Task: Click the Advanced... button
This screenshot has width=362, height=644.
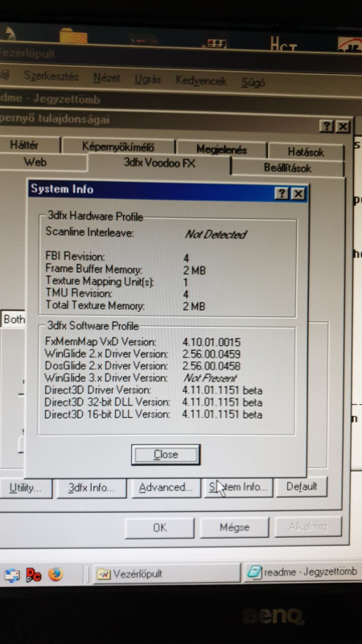Action: [166, 488]
